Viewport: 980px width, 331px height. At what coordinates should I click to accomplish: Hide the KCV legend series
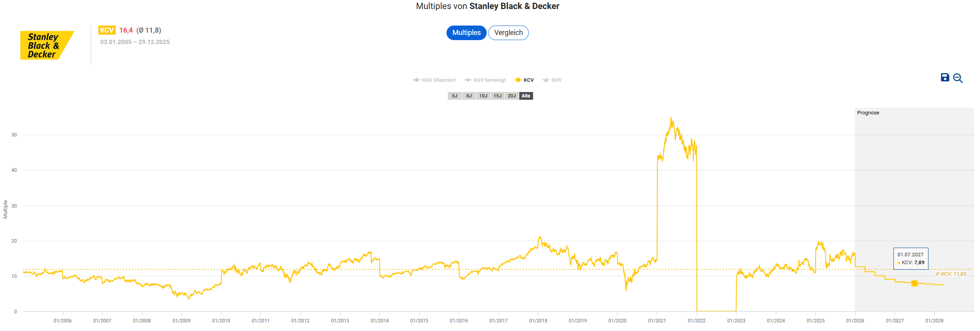pos(524,80)
